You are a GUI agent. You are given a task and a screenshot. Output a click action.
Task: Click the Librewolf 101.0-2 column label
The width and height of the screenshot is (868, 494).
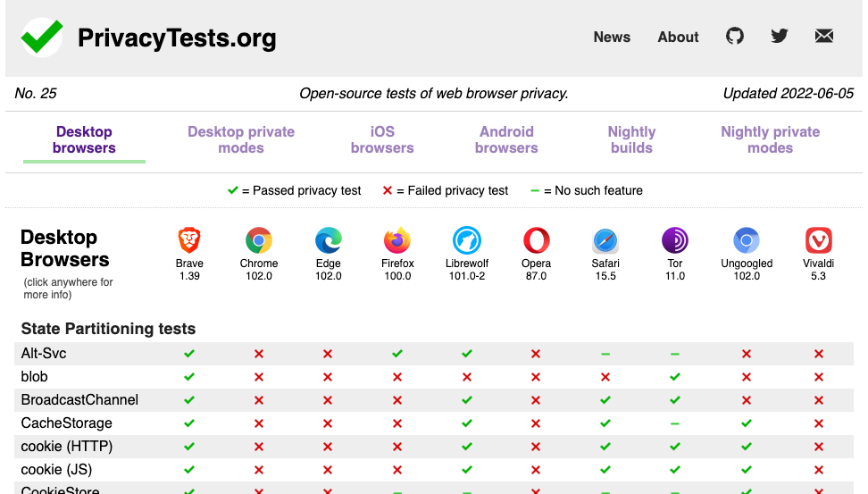click(x=467, y=270)
